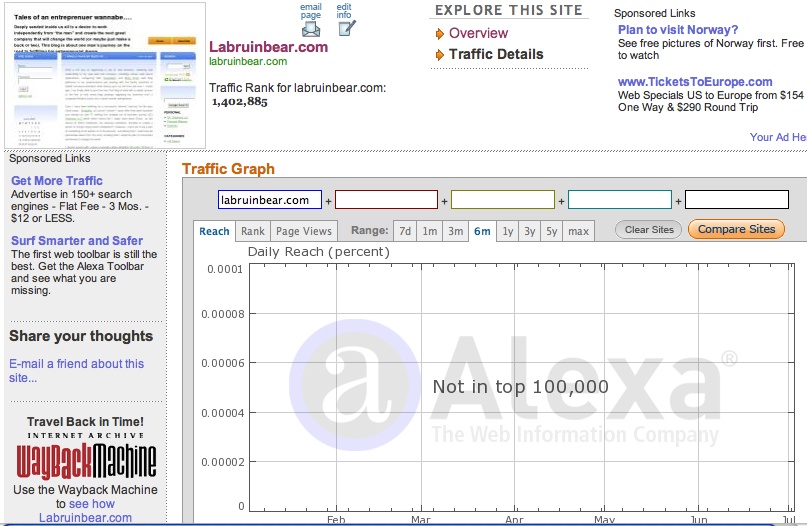Screen dimensions: 807x526
Task: Click the email page envelope icon
Action: 311,30
